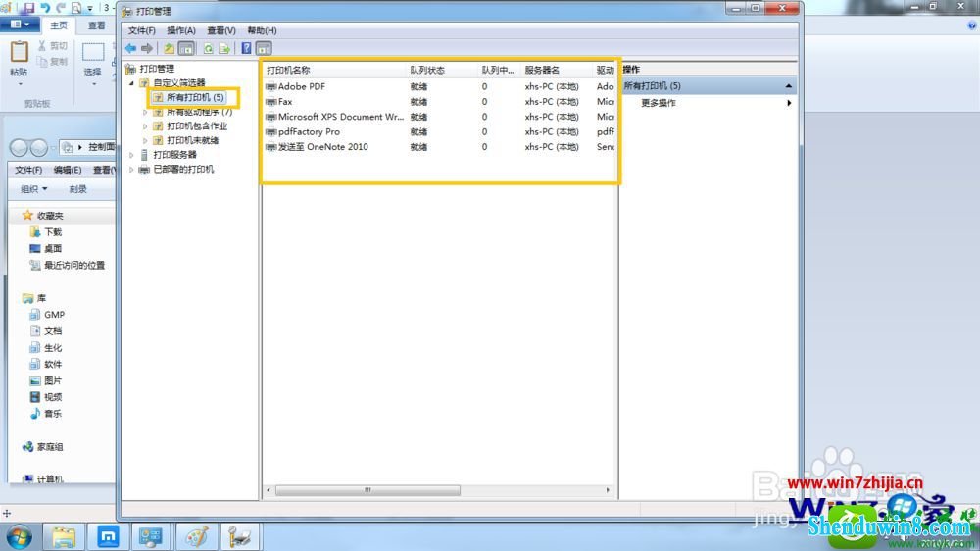Click the Save icon in Paint quick access
Screen dimensions: 980x551
tap(28, 8)
